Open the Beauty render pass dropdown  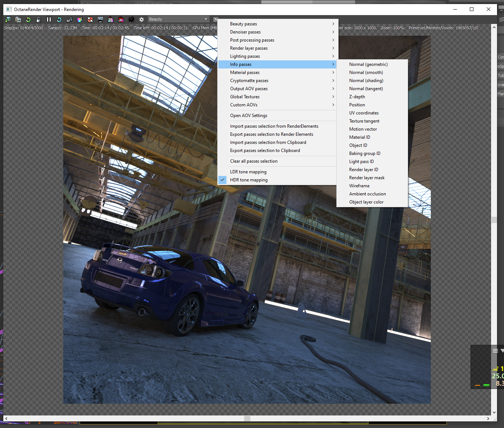point(178,19)
